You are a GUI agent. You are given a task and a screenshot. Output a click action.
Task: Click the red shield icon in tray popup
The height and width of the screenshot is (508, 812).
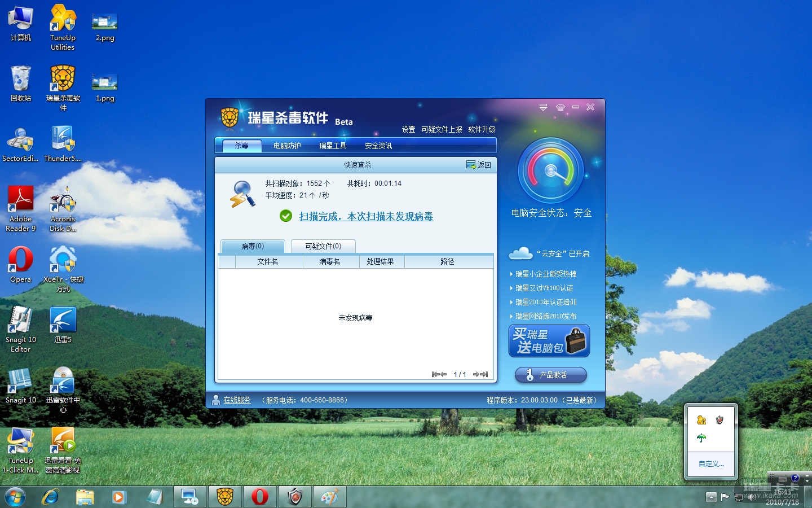click(720, 420)
